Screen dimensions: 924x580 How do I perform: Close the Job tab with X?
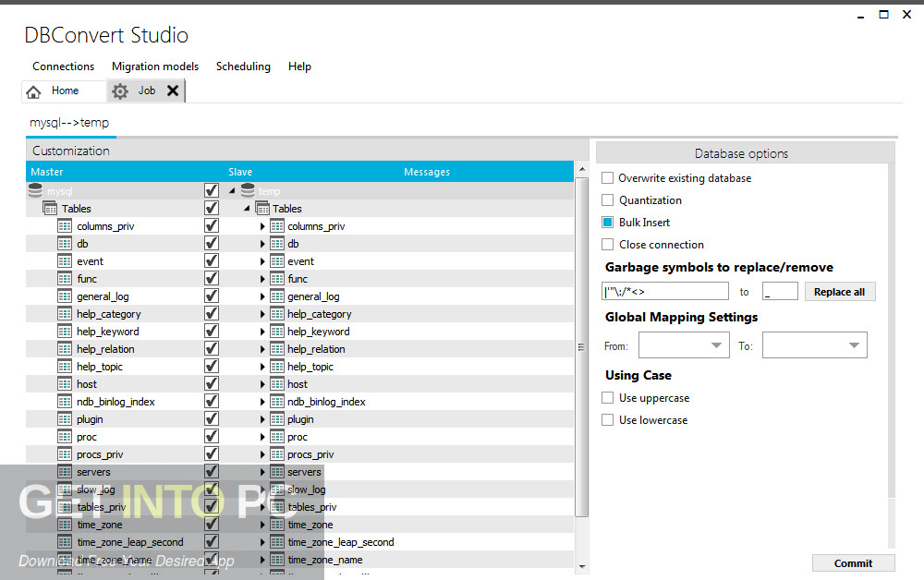pyautogui.click(x=173, y=91)
